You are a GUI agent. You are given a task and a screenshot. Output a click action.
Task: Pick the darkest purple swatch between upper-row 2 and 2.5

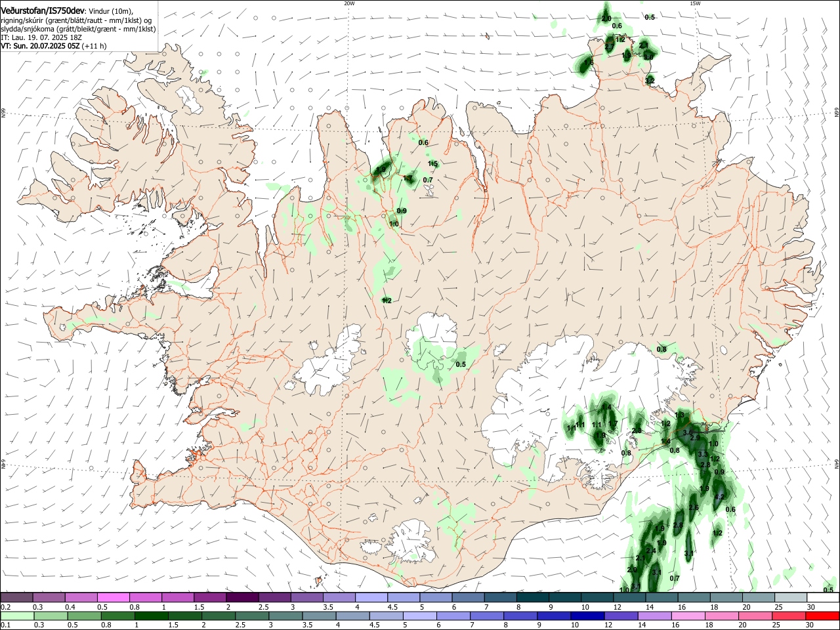coord(242,598)
